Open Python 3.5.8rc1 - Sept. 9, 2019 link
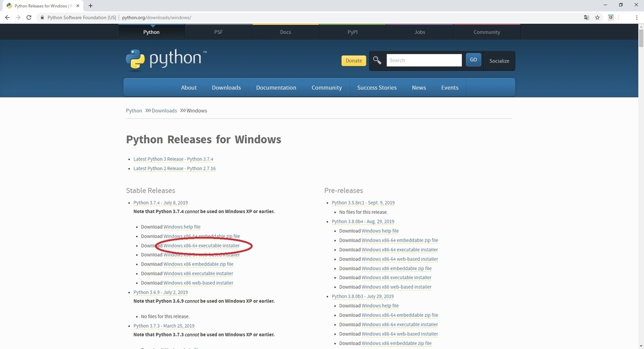The image size is (644, 349). (x=363, y=203)
